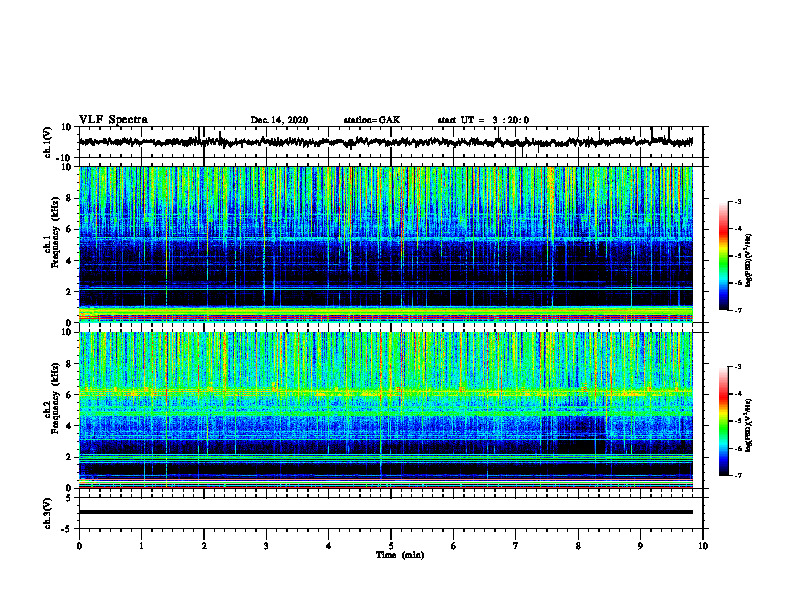Image resolution: width=792 pixels, height=612 pixels.
Task: Click time axis tick label "3"
Action: (266, 546)
